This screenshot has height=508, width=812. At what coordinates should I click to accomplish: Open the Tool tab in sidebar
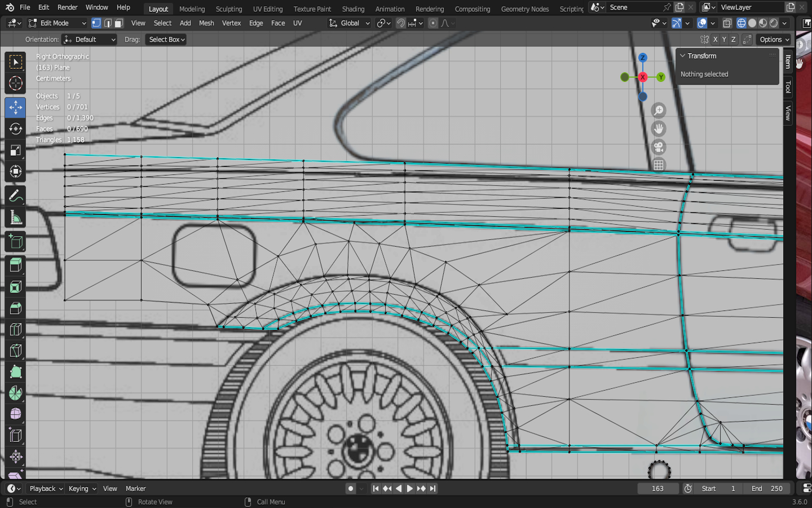788,87
